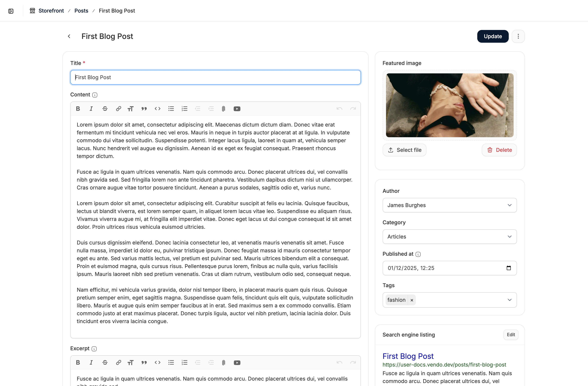The image size is (588, 386).
Task: Click the Published at date field
Action: 449,268
